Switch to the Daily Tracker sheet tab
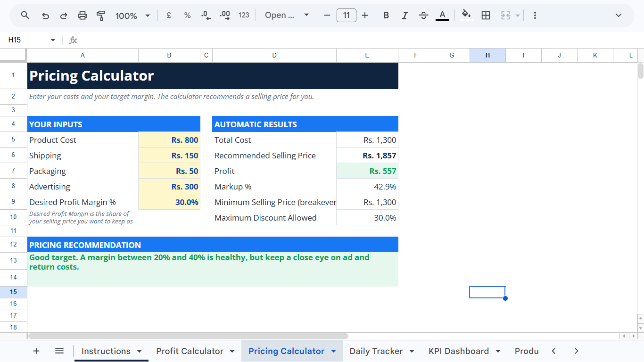This screenshot has width=644, height=362. [x=376, y=351]
